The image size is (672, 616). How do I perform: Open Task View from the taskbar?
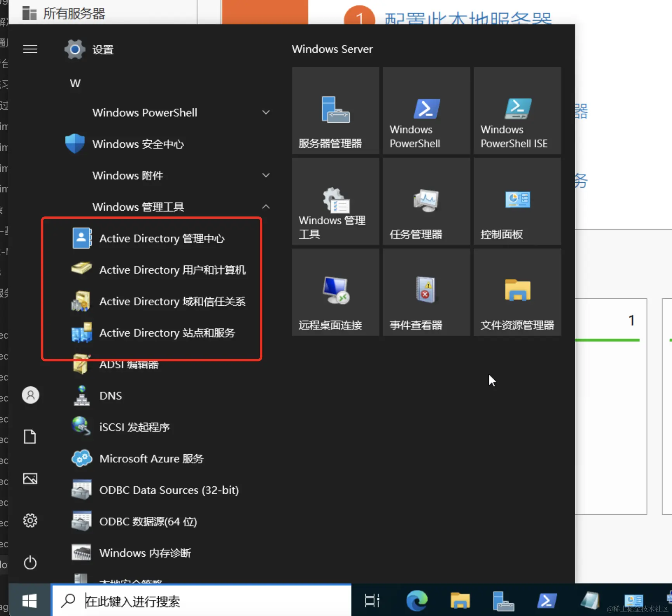(x=372, y=601)
